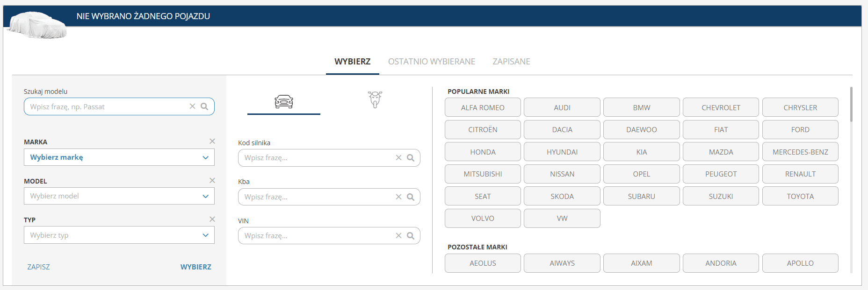Click the OPEL brand button

[x=642, y=174]
